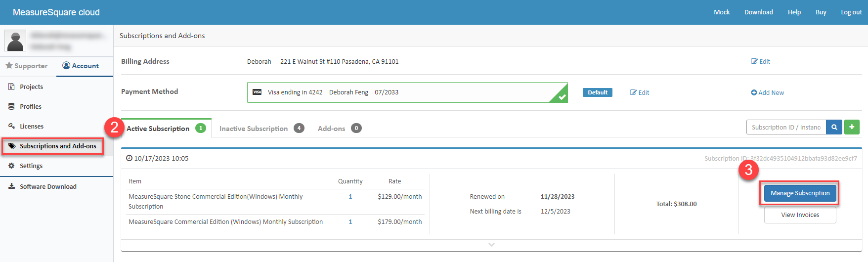Click the Settings gear icon

point(11,166)
